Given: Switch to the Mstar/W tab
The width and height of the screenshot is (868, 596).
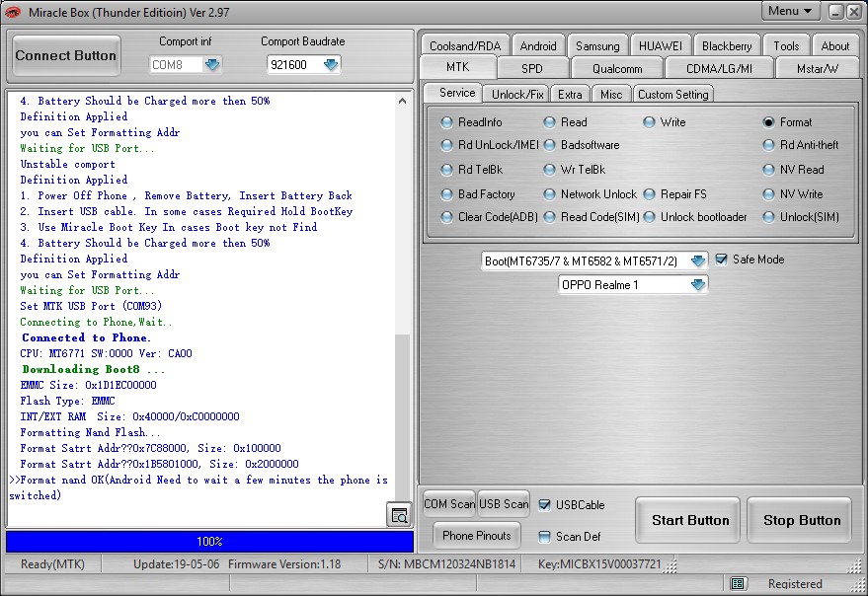Looking at the screenshot, I should tap(817, 69).
